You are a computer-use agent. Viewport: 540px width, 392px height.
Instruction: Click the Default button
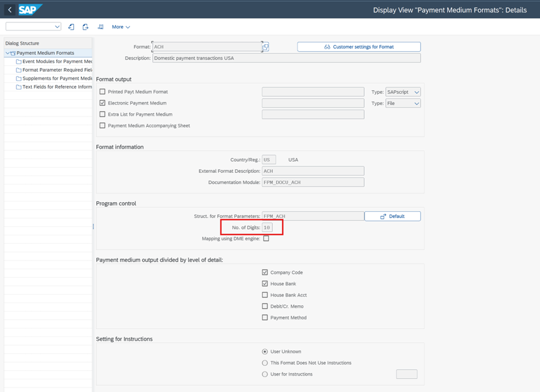392,216
